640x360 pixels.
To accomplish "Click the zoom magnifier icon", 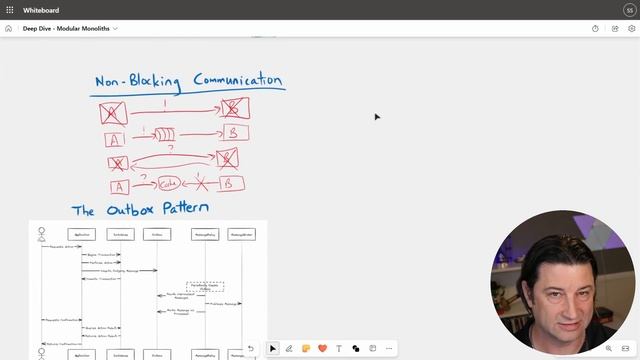I will (609, 349).
